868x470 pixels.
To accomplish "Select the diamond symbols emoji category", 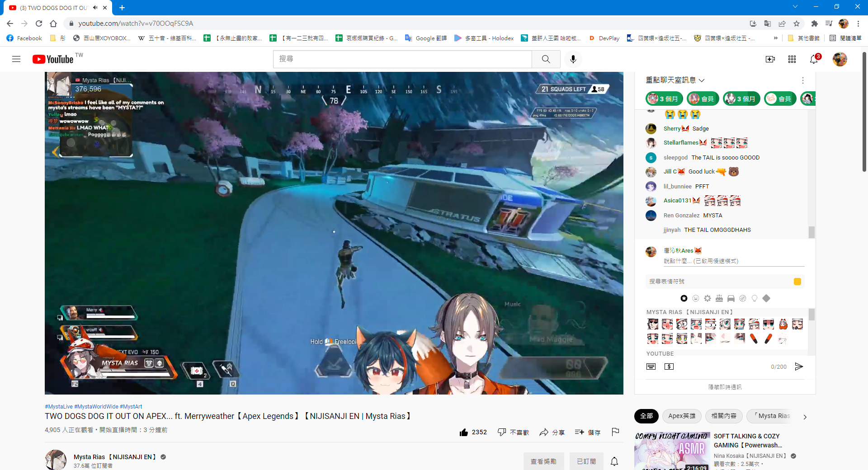I will (766, 298).
